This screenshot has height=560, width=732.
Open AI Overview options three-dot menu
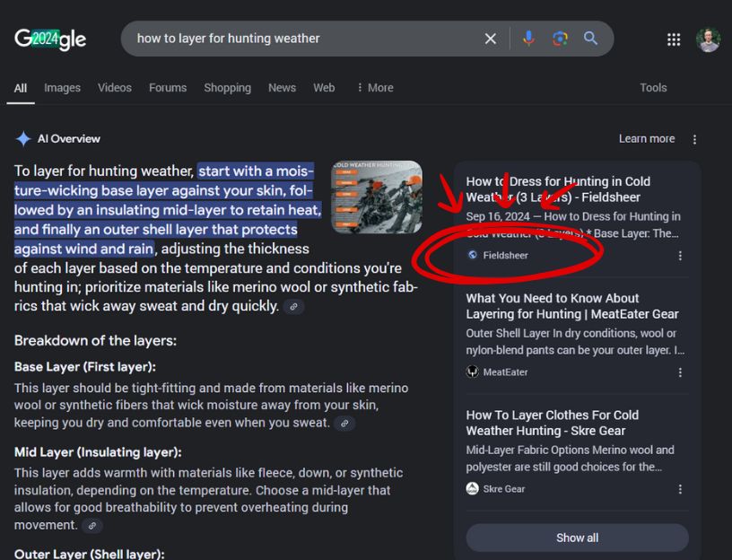pyautogui.click(x=694, y=139)
